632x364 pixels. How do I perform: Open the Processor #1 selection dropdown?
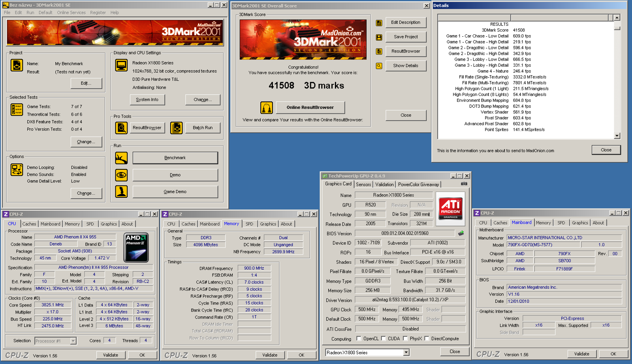pos(73,341)
